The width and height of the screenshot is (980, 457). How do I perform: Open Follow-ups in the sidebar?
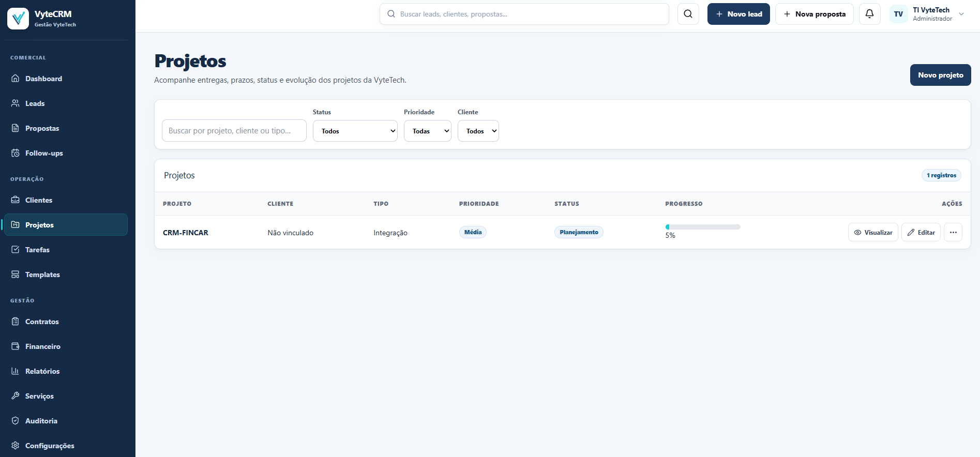[x=66, y=153]
